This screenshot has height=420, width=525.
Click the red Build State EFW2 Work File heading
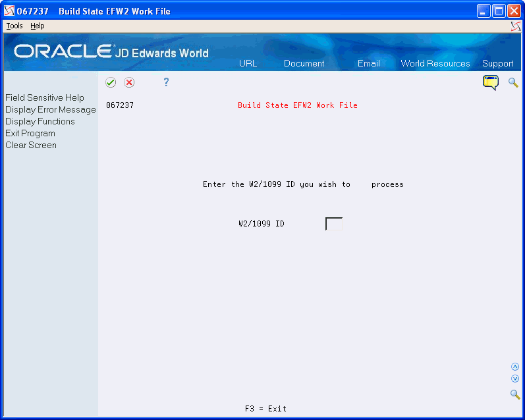[298, 105]
